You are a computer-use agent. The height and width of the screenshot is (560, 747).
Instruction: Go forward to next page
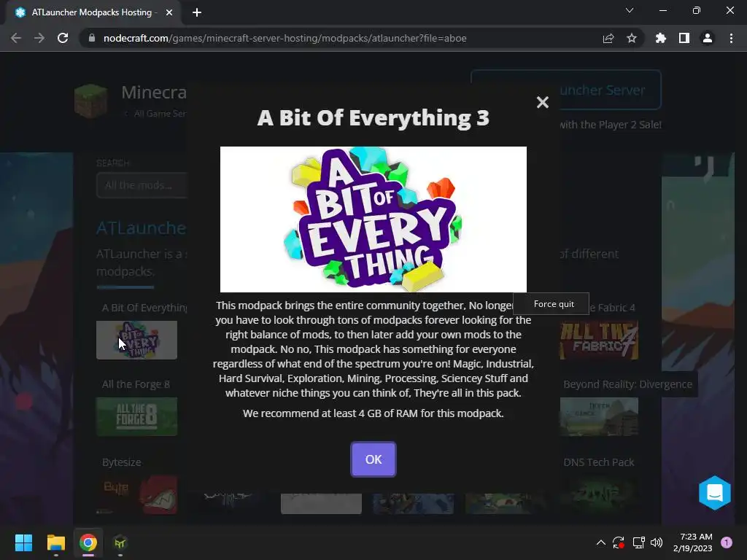click(x=39, y=38)
